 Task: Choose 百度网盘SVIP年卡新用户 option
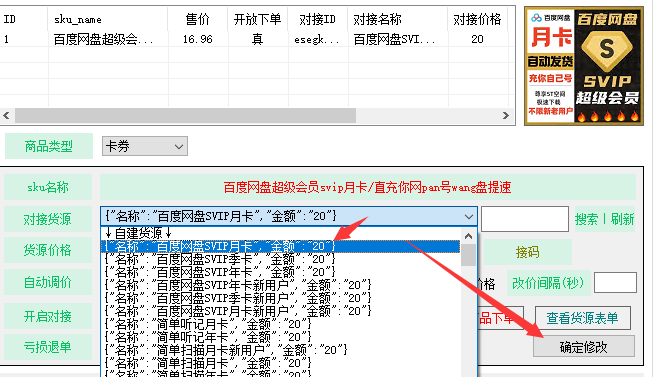[237, 285]
